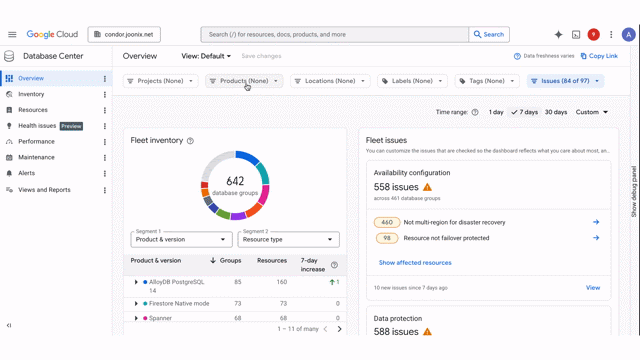Image resolution: width=640 pixels, height=360 pixels.
Task: Open Segment 1 Product & version dropdown
Action: click(x=181, y=240)
